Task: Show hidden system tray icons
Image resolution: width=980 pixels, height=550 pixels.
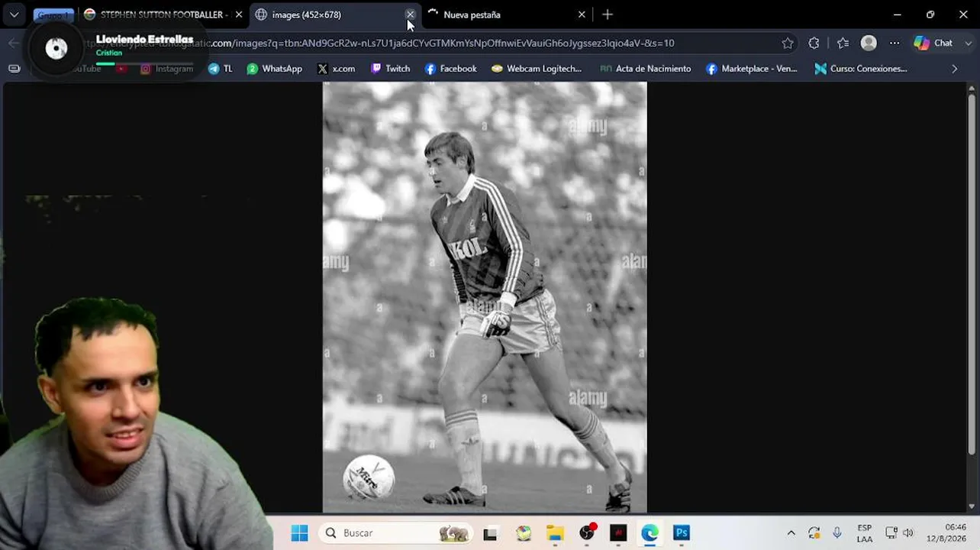Action: tap(791, 533)
